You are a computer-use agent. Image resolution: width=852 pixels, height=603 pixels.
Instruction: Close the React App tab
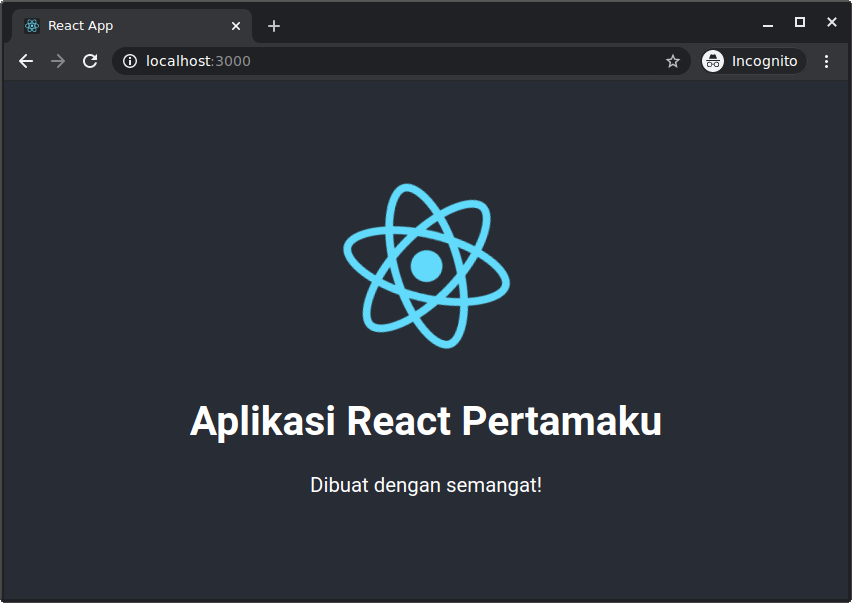[236, 25]
